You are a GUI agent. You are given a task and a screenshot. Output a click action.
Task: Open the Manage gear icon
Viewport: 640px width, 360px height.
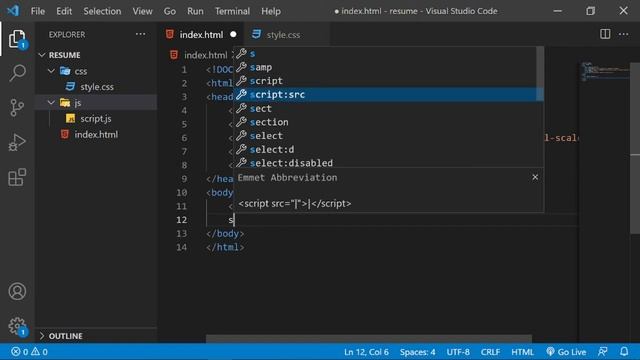[x=17, y=326]
